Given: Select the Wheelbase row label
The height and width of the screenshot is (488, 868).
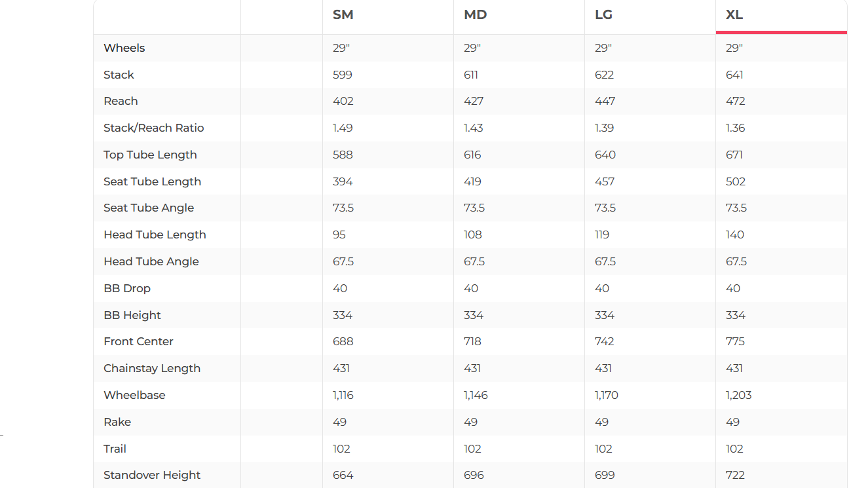Looking at the screenshot, I should 134,396.
